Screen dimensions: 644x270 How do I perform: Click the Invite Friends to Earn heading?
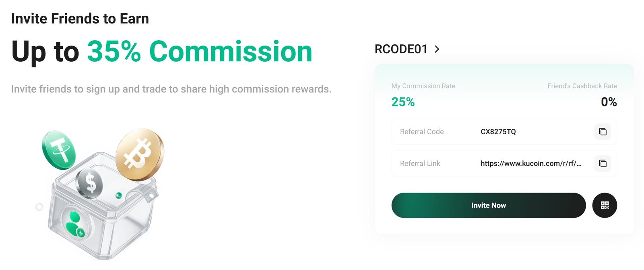coord(80,18)
